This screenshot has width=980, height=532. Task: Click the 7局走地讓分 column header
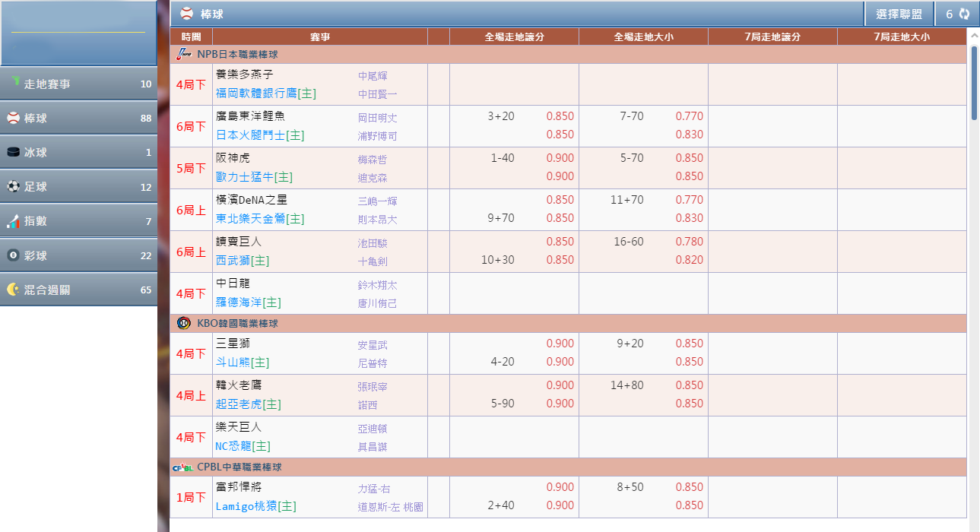point(773,36)
